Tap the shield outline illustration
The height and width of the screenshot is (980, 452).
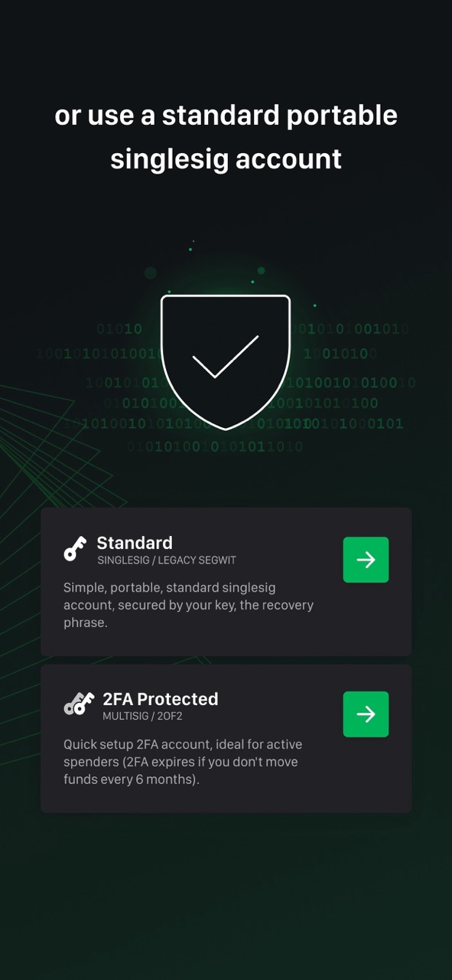click(x=226, y=362)
